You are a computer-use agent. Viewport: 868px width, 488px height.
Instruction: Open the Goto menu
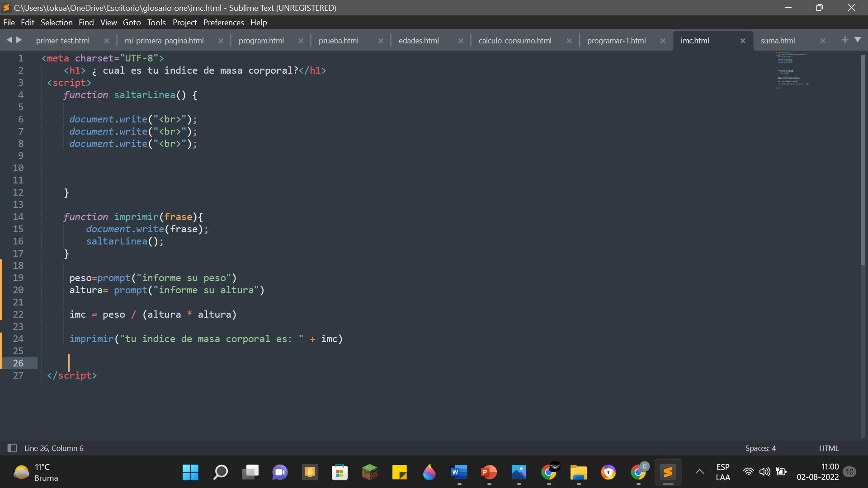132,23
